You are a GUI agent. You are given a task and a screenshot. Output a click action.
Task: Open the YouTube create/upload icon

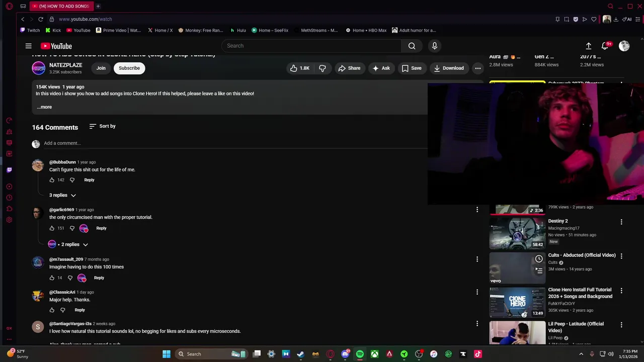click(588, 46)
